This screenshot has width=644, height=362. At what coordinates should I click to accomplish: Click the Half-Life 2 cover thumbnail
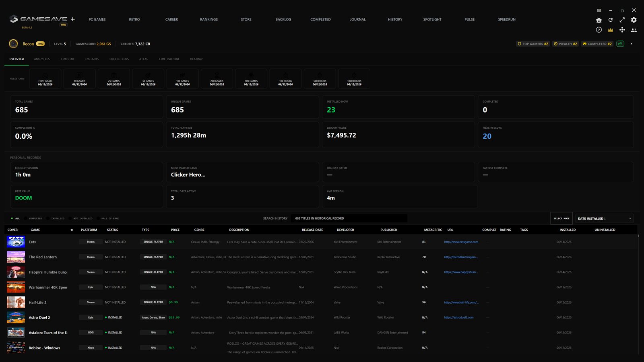coord(16,302)
